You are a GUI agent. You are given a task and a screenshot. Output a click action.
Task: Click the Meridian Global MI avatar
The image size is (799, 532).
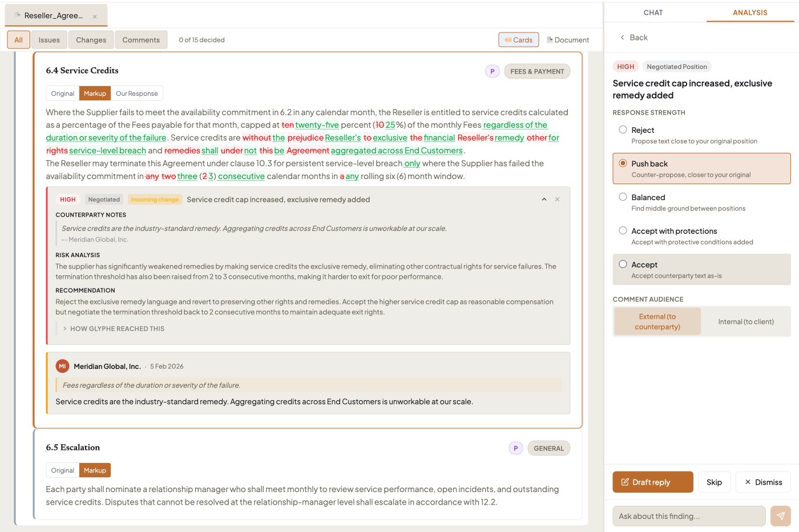coord(62,366)
